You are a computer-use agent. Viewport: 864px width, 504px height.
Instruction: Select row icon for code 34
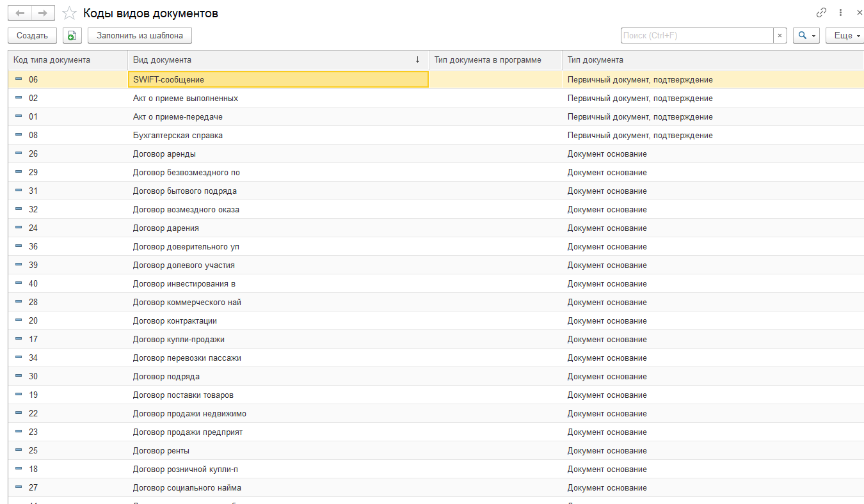pyautogui.click(x=18, y=358)
